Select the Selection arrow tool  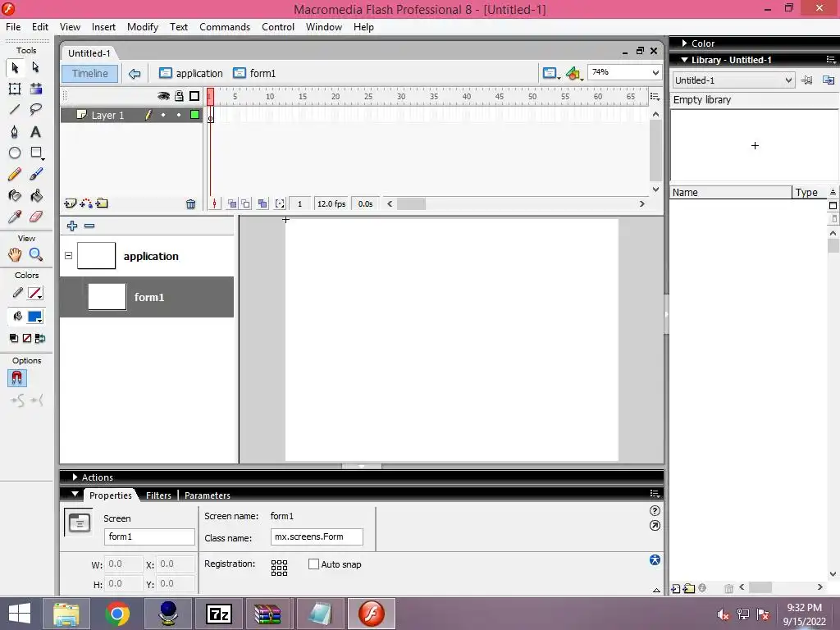tap(15, 67)
